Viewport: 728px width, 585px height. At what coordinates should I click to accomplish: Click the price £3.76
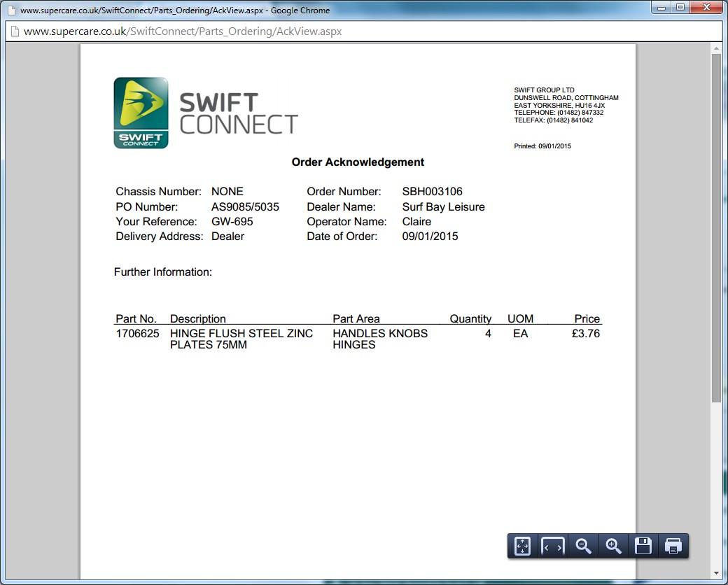[x=586, y=333]
